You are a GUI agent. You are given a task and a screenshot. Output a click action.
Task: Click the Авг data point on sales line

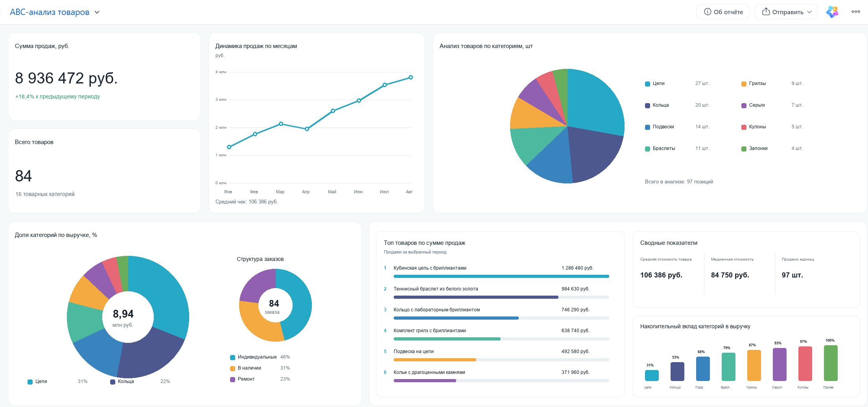pyautogui.click(x=411, y=78)
